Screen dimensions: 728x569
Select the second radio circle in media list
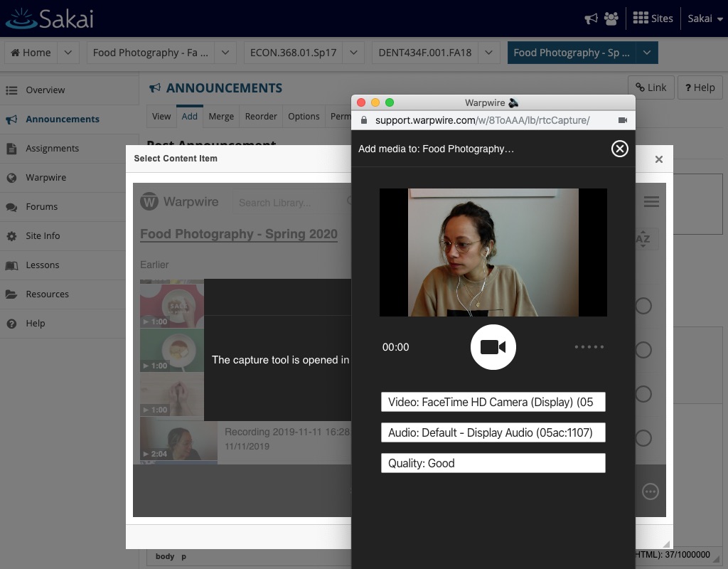643,350
